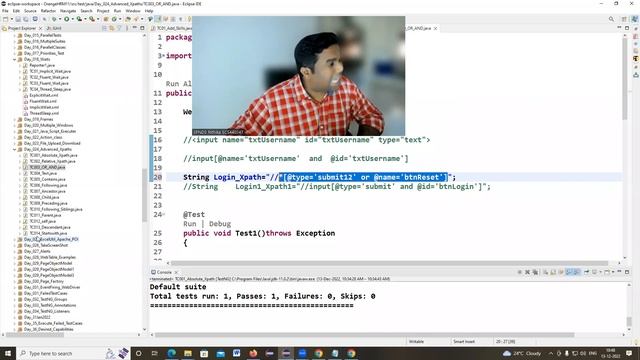Viewport: 640px width, 360px height.
Task: Open Microsoft Word from the taskbar
Action: coord(237,353)
